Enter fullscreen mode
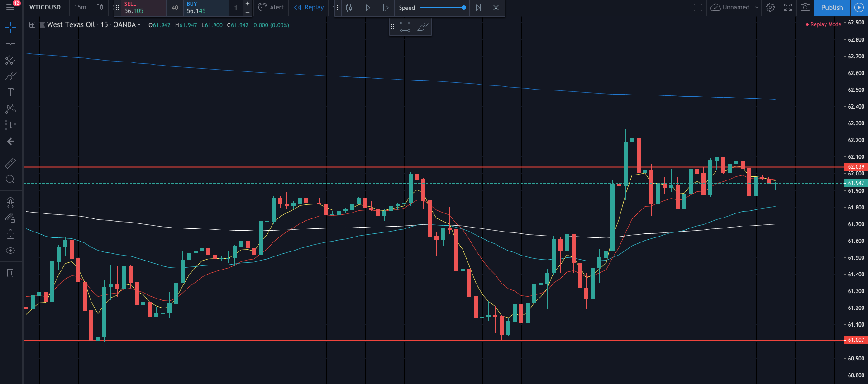This screenshot has height=384, width=868. coord(788,7)
